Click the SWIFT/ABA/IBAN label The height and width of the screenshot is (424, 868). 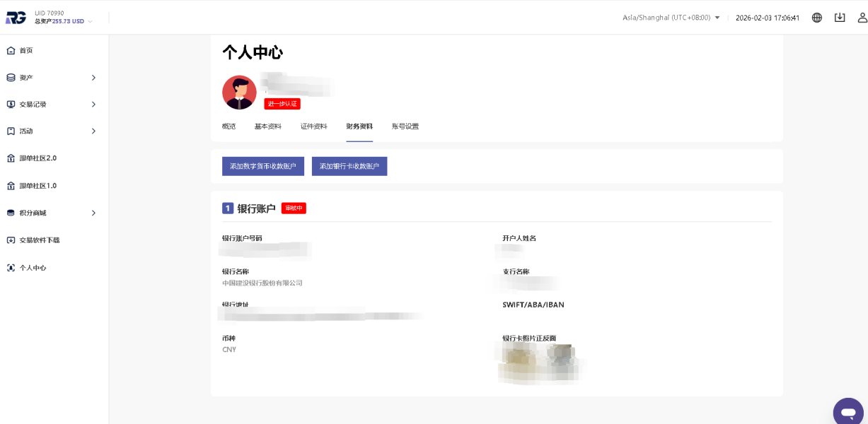[x=533, y=305]
